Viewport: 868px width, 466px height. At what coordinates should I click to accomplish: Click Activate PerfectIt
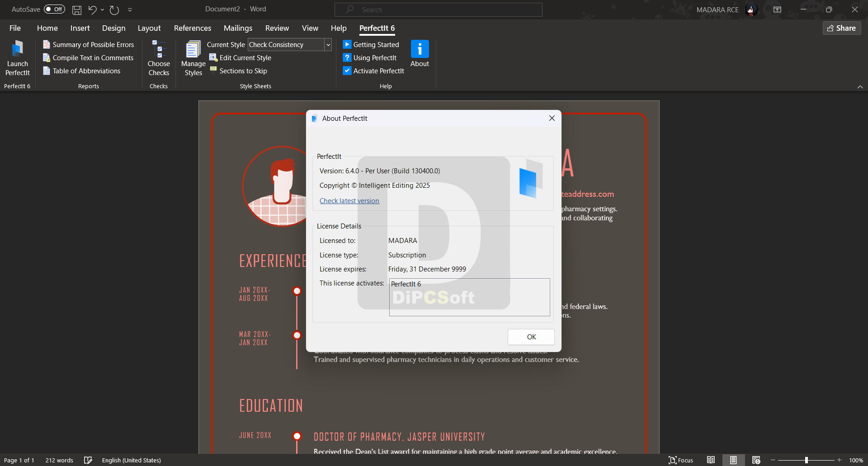373,71
